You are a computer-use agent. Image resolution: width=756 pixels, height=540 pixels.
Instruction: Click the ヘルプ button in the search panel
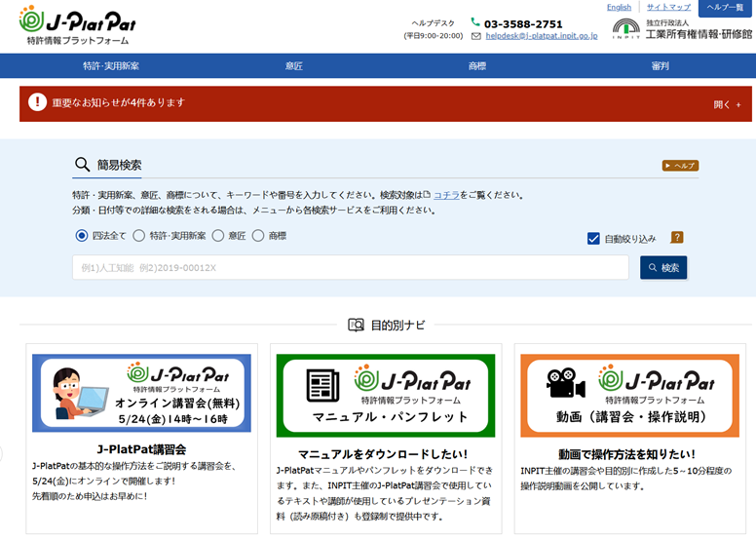[680, 166]
